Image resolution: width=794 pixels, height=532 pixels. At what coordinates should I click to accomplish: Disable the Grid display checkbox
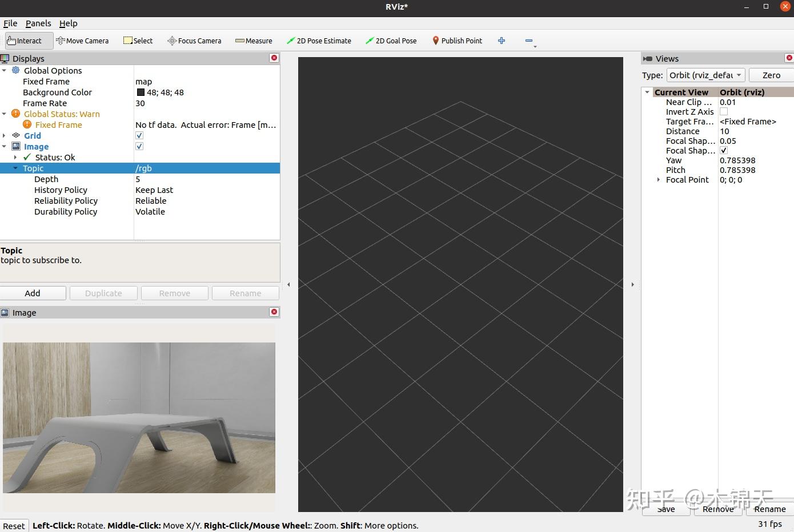coord(139,135)
